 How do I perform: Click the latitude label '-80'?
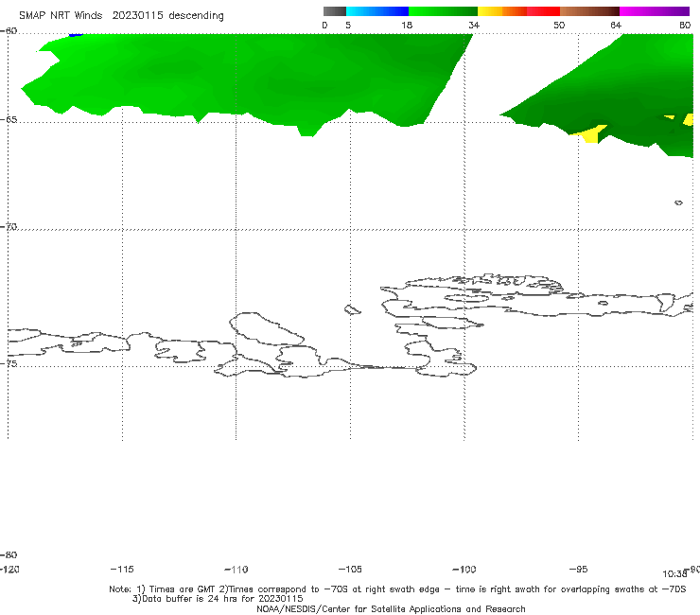[x=9, y=554]
